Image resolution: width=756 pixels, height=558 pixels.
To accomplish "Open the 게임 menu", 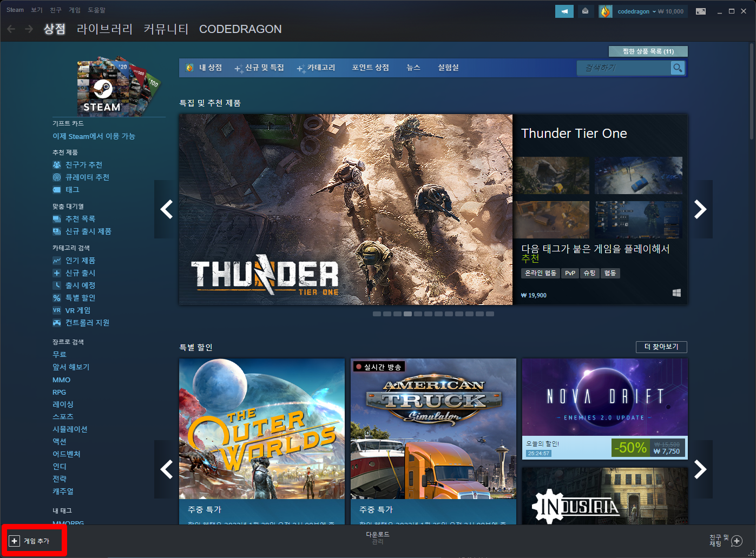I will coord(75,10).
